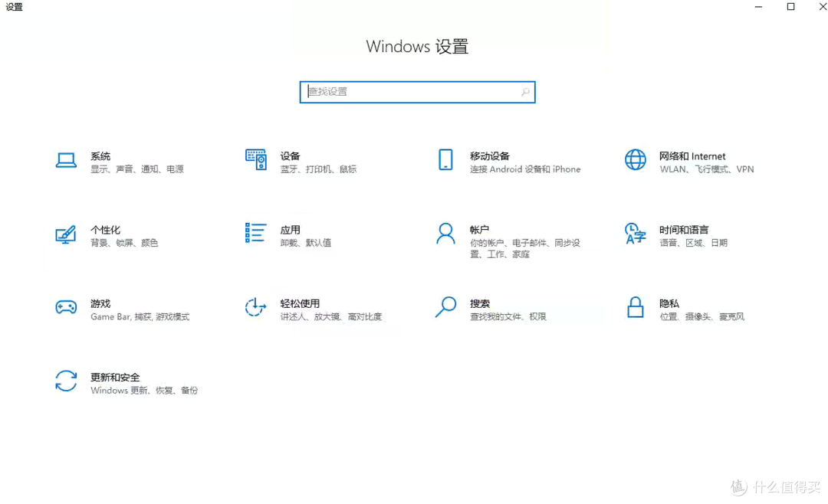Open 隐私 title link
The image size is (828, 504).
669,304
